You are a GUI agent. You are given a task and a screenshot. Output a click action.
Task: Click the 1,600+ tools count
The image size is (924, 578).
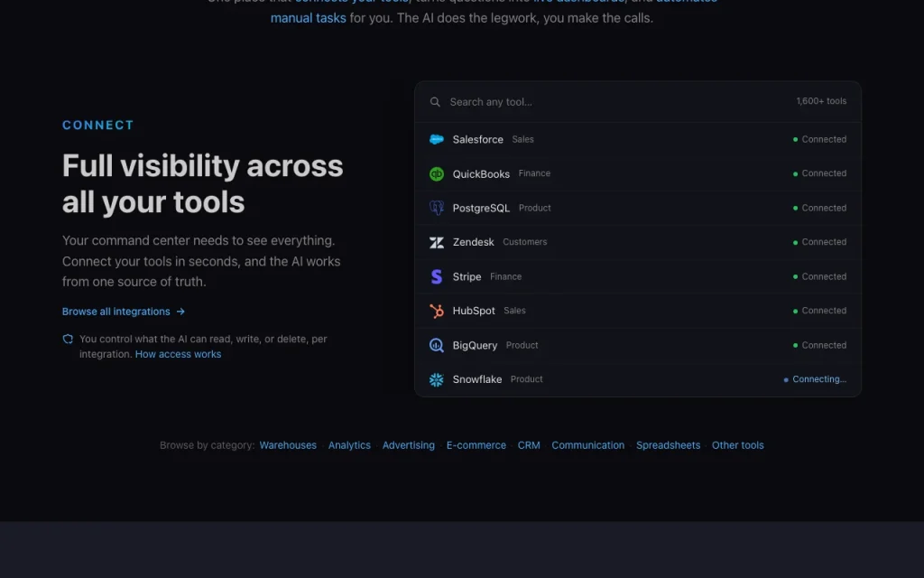coord(821,101)
